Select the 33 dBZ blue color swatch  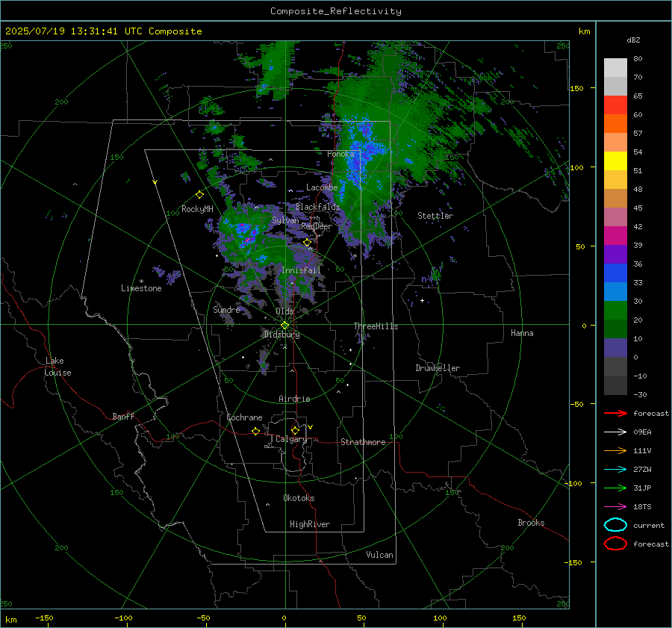[x=615, y=273]
